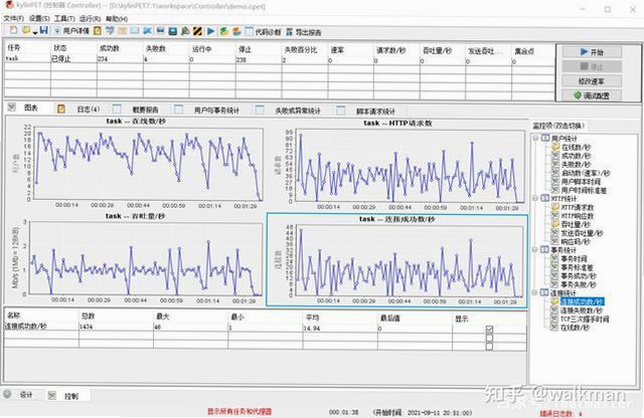Switch to the 用户与事务统计 tab
The height and width of the screenshot is (418, 644).
pyautogui.click(x=208, y=110)
